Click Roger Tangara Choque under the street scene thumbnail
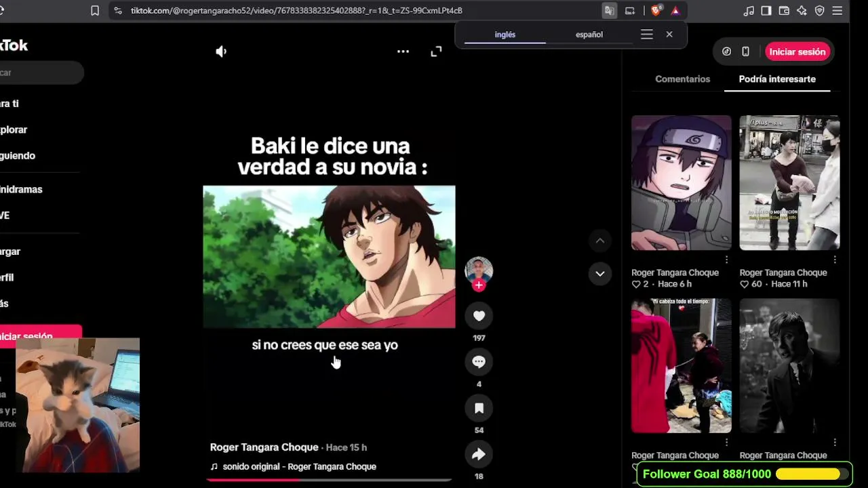The height and width of the screenshot is (488, 868). point(783,272)
